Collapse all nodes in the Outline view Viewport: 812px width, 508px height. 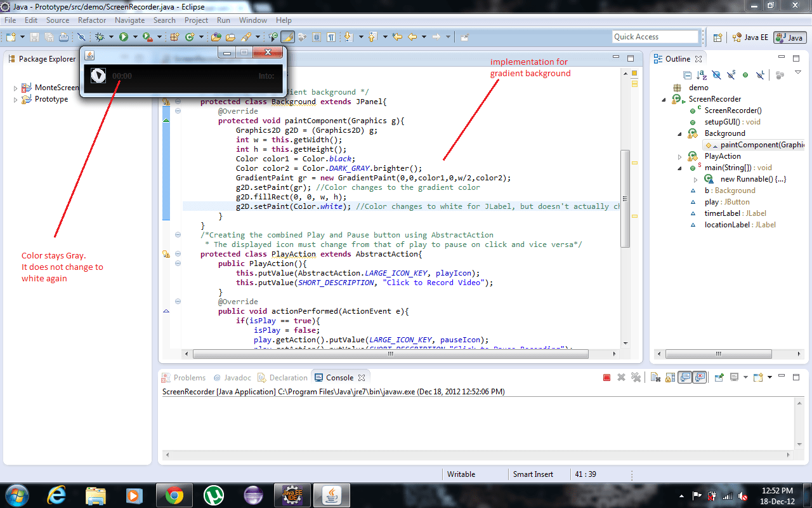[688, 75]
